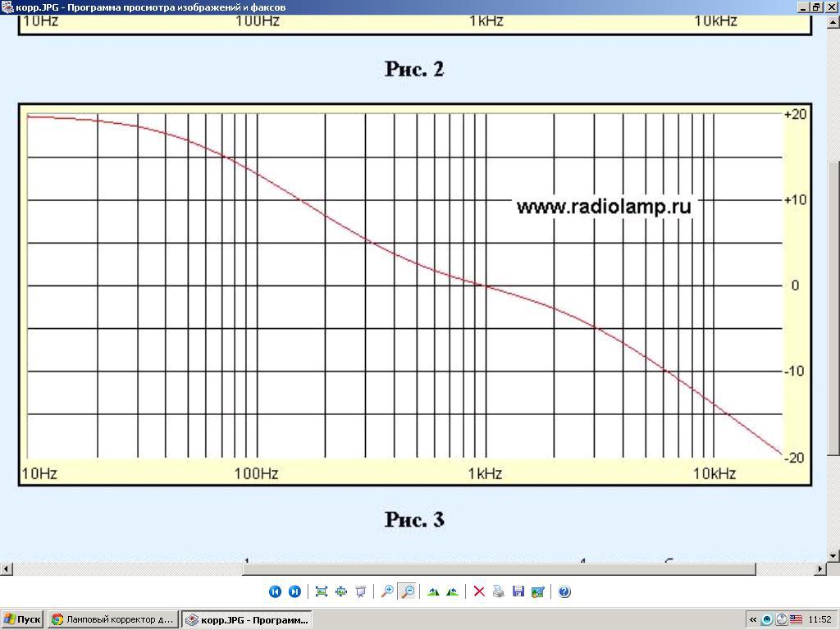Click the Best Fit view icon
840x630 pixels.
322,591
